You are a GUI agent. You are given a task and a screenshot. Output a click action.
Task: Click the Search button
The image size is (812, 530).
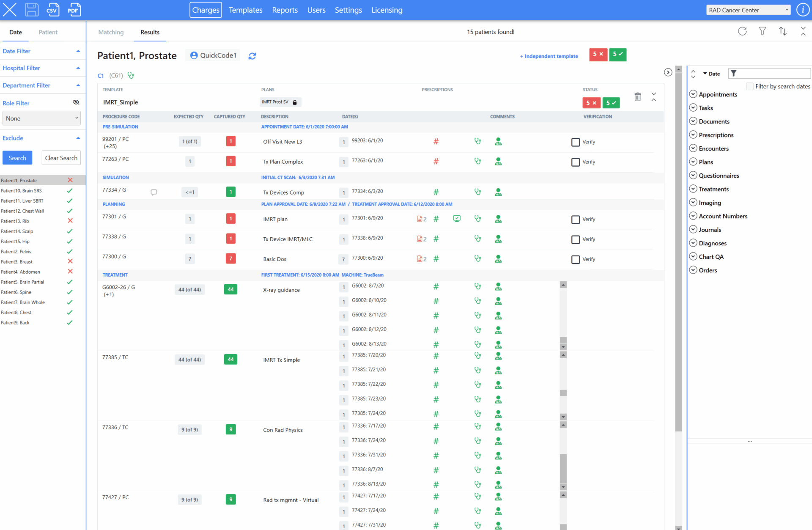[x=17, y=158]
